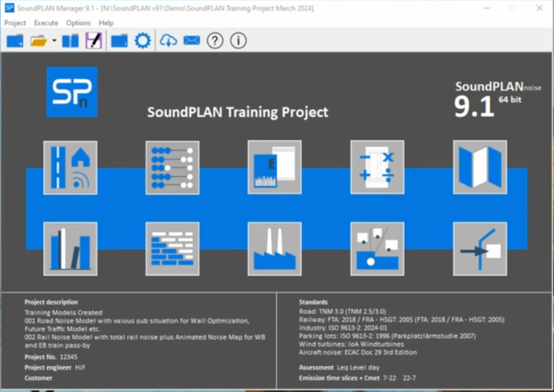This screenshot has width=554, height=392.
Task: Show program info with the i icon
Action: 238,41
